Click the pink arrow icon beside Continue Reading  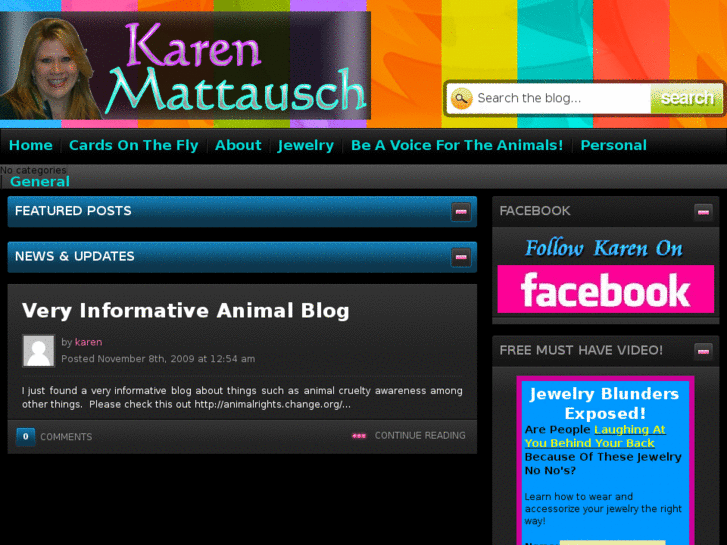pos(359,436)
